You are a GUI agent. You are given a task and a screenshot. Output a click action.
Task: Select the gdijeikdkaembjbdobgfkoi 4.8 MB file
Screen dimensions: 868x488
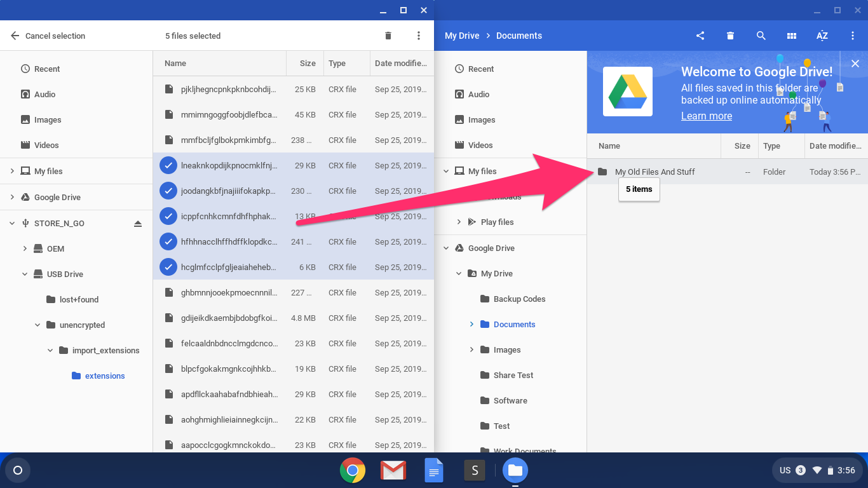[294, 318]
